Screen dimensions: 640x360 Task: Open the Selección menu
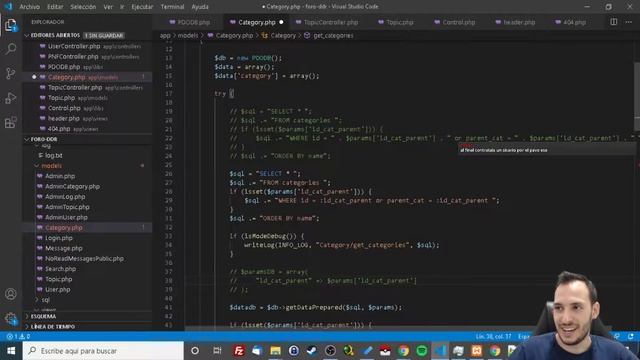click(83, 7)
